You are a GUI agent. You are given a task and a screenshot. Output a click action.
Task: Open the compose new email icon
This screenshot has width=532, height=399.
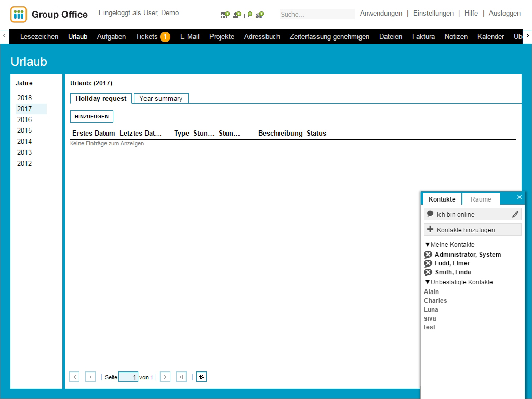tap(248, 15)
